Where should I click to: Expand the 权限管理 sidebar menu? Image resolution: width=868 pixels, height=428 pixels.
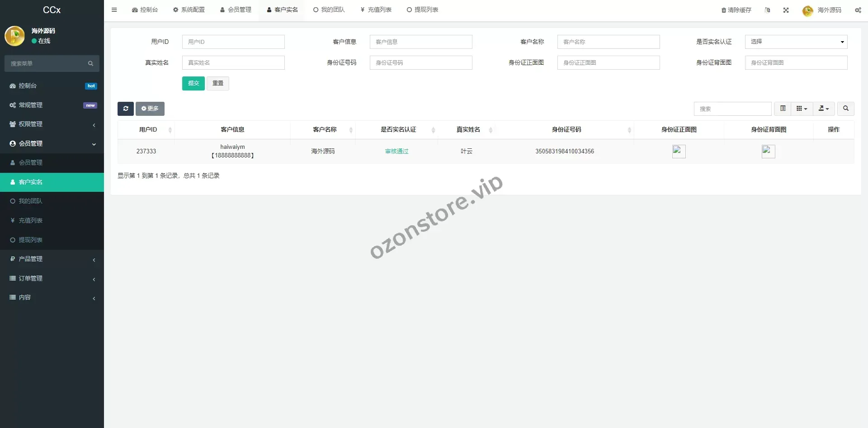coord(52,124)
